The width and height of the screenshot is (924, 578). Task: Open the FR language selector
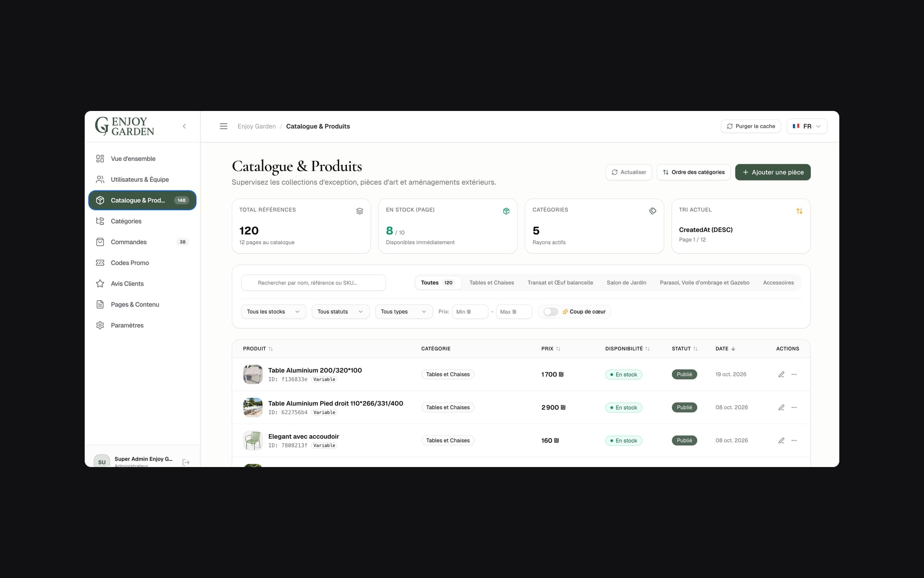point(807,126)
